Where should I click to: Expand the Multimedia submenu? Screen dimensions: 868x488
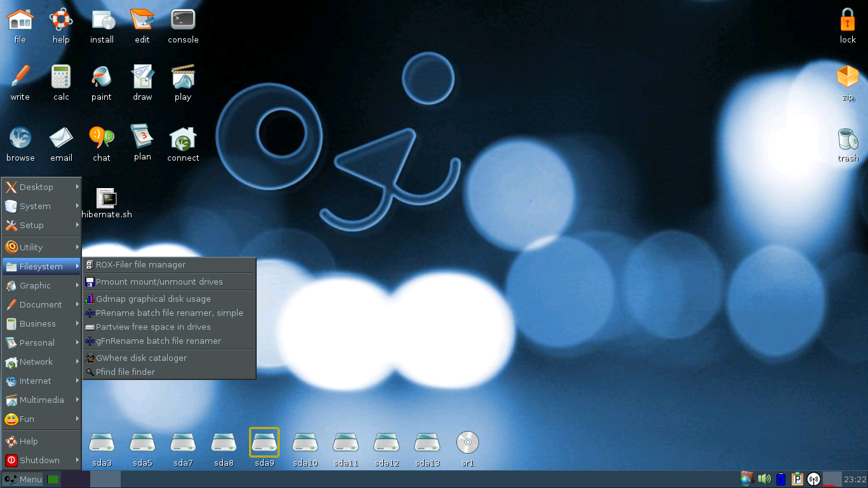click(42, 400)
